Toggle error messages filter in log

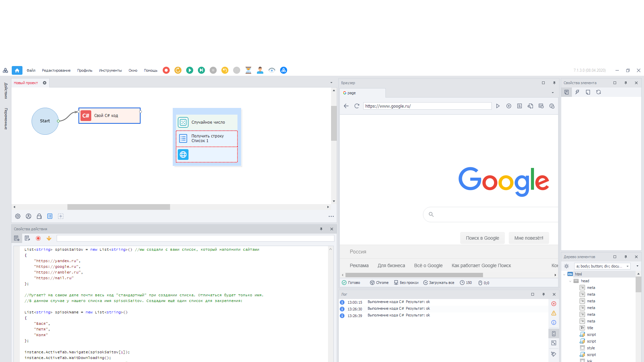coord(554,304)
